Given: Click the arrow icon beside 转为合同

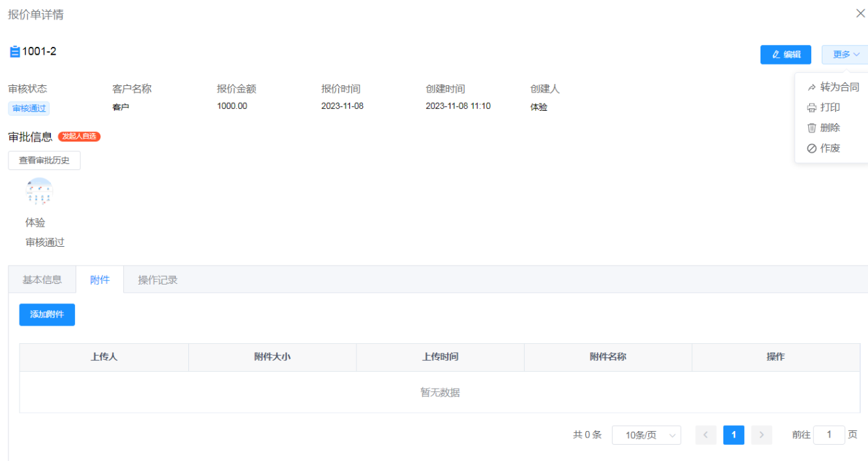Looking at the screenshot, I should tap(812, 86).
